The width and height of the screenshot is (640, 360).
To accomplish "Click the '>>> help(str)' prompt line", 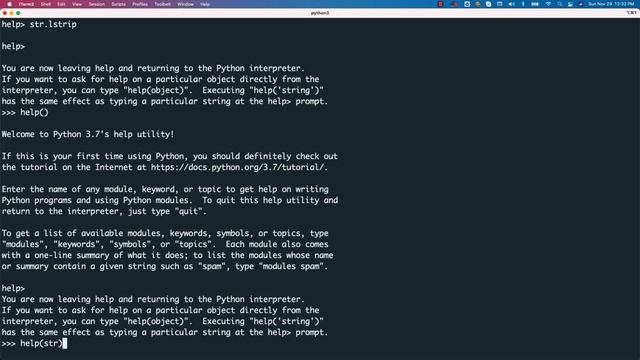I will (x=34, y=344).
